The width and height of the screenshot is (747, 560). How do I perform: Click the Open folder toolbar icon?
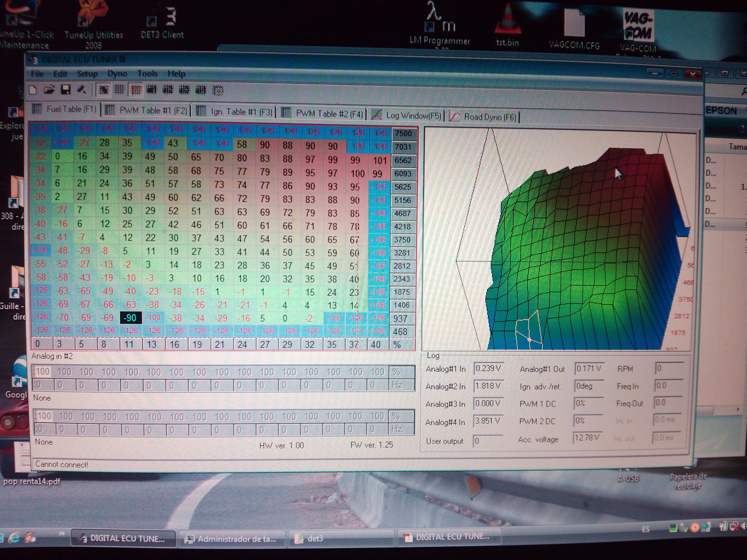[x=49, y=89]
